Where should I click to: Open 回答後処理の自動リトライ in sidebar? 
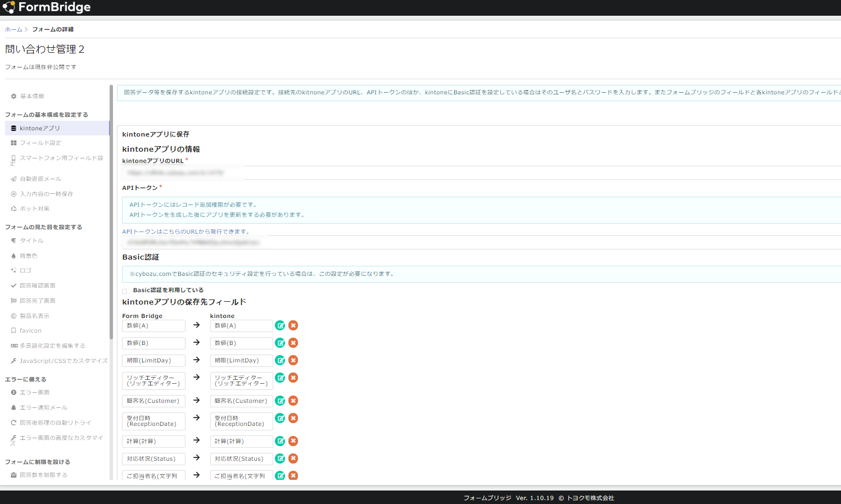pyautogui.click(x=55, y=423)
